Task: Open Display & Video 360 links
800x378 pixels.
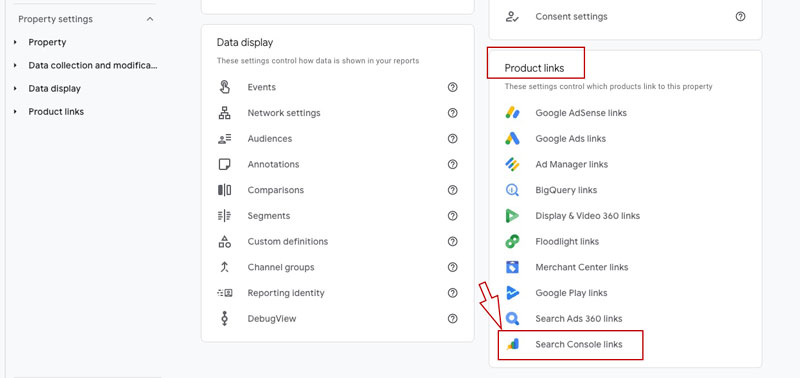Action: [588, 216]
